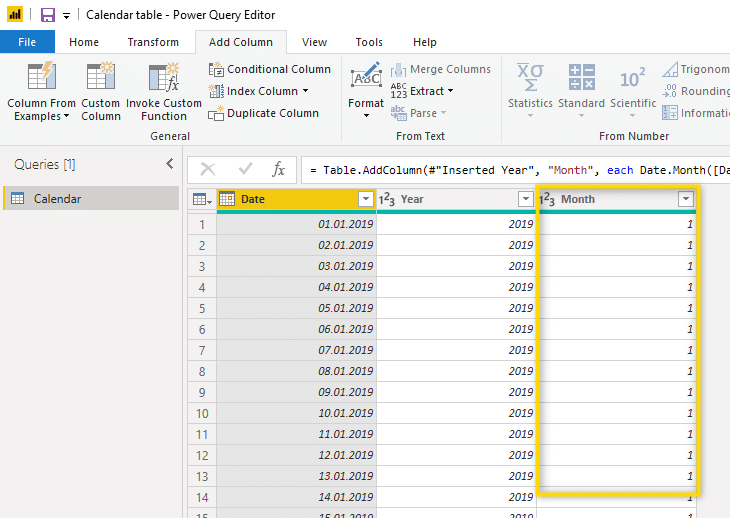Switch to the Transform tab
730x518 pixels.
click(x=153, y=42)
